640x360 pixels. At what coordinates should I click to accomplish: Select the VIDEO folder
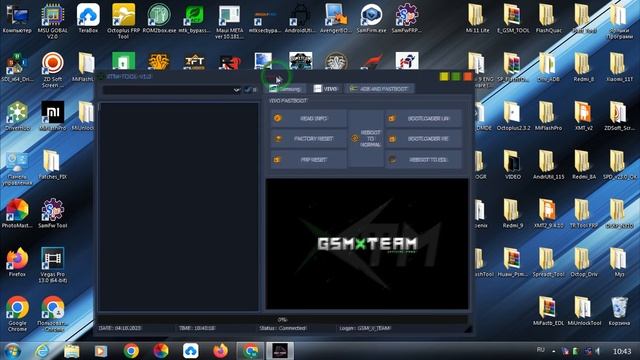[513, 165]
